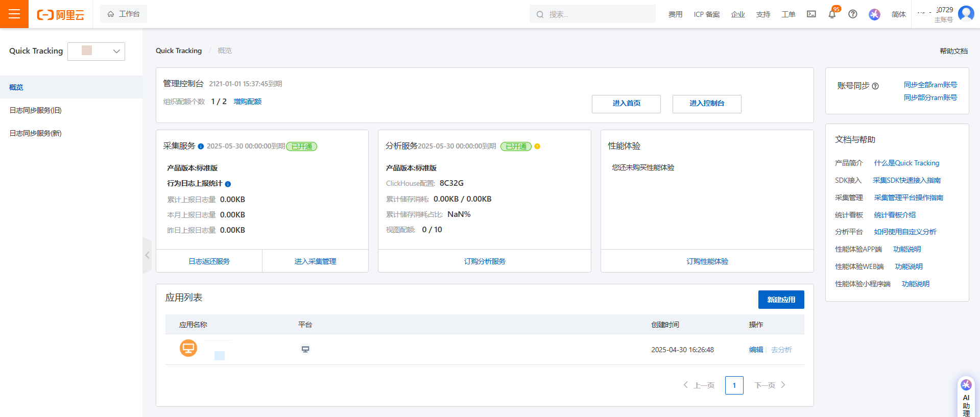Open 什么是Quick Tracking doc link

point(906,163)
